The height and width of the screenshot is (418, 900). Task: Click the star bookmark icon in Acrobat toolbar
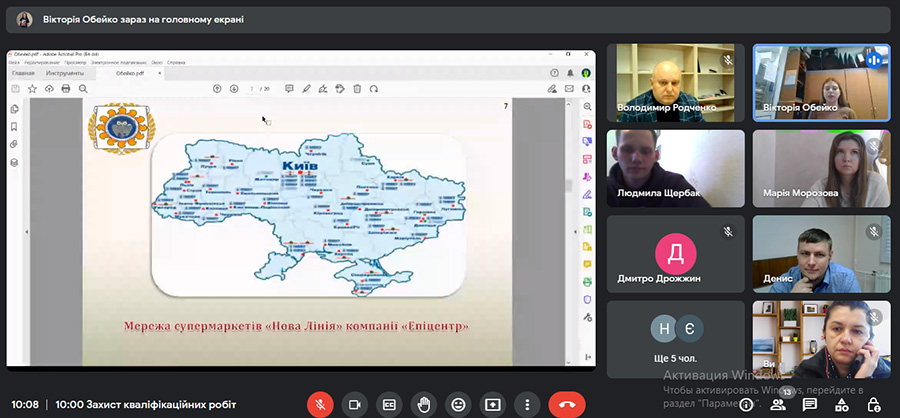point(33,88)
